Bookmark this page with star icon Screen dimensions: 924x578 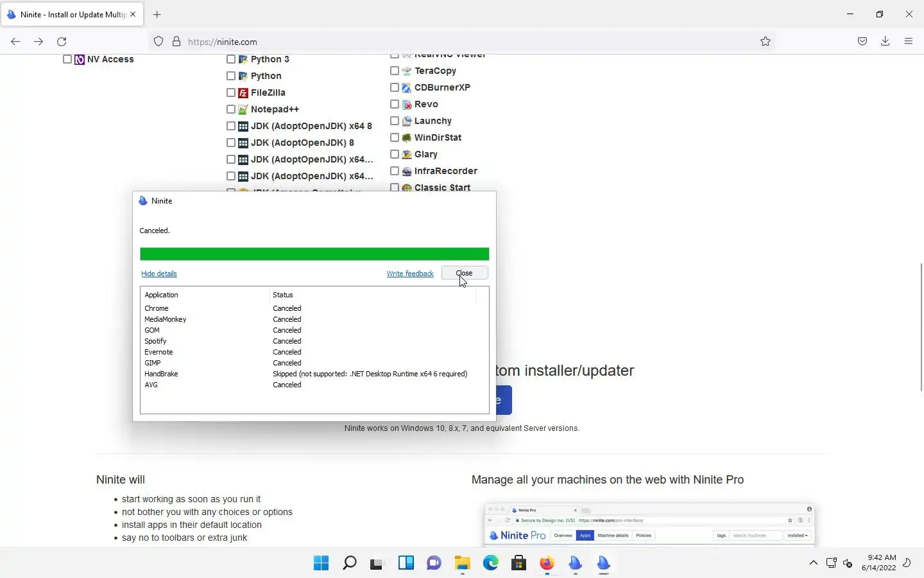click(x=766, y=41)
